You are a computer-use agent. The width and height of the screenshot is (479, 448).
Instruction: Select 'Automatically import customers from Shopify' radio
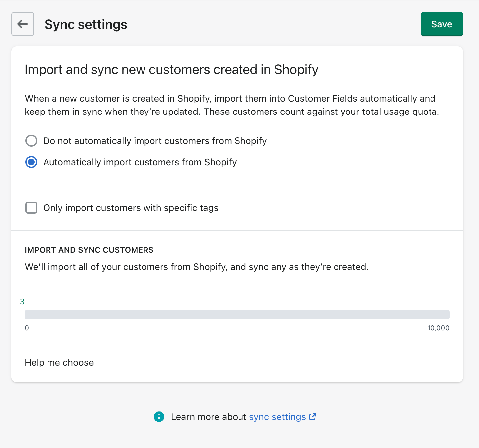31,162
